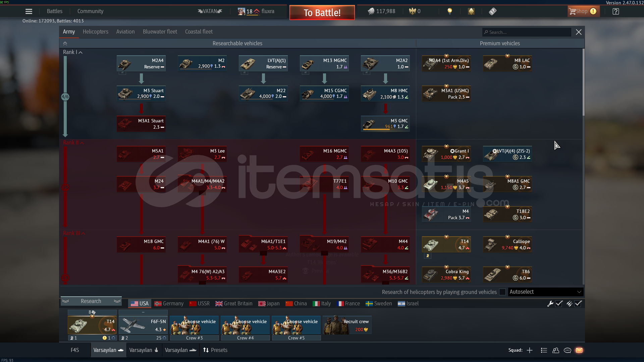Click the ammo refill icon
Image resolution: width=644 pixels, height=362 pixels.
point(569,304)
